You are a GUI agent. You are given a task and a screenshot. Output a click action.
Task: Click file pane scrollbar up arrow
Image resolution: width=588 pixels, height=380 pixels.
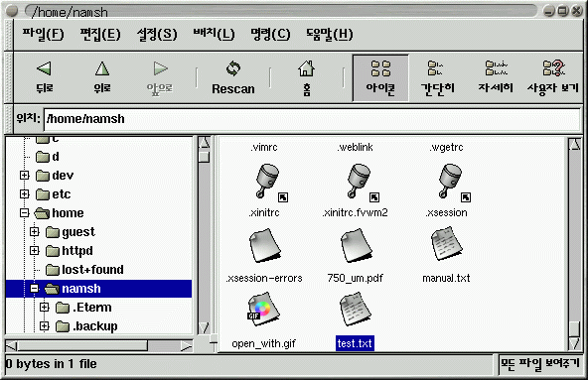[575, 145]
